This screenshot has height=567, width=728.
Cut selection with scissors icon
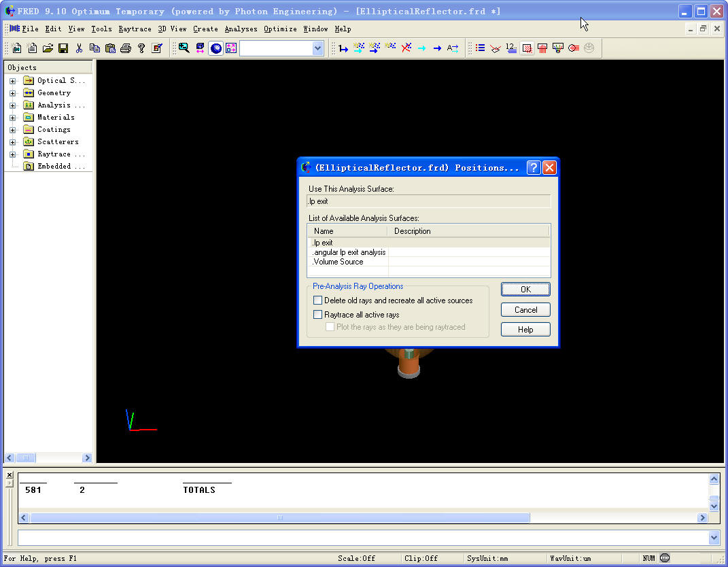coord(79,48)
